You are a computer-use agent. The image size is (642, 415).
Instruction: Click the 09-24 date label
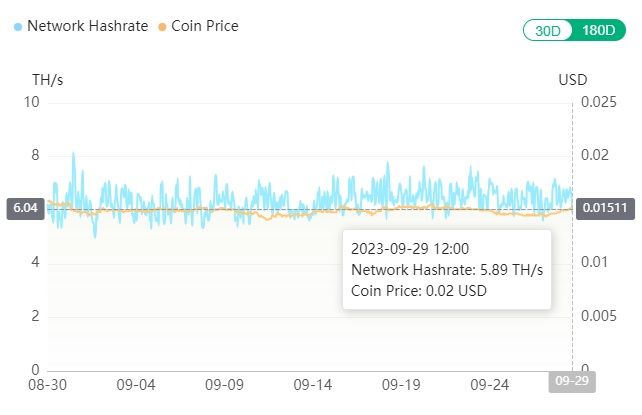490,384
